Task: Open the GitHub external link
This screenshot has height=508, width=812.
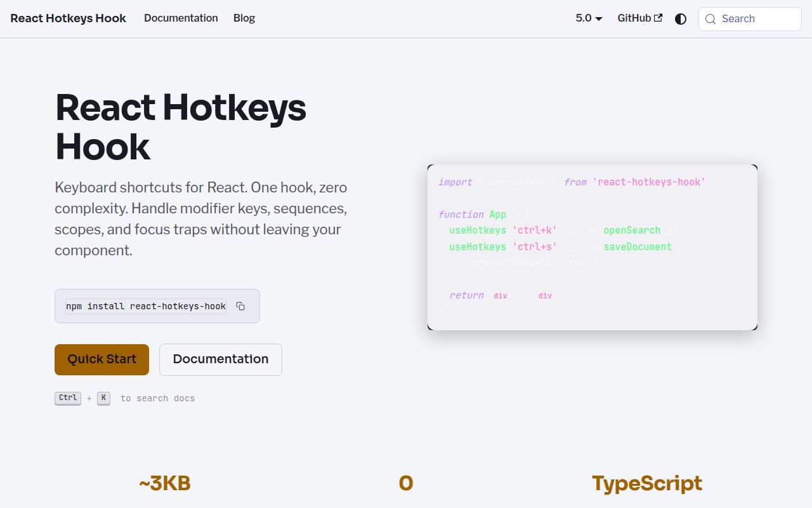Action: point(640,18)
